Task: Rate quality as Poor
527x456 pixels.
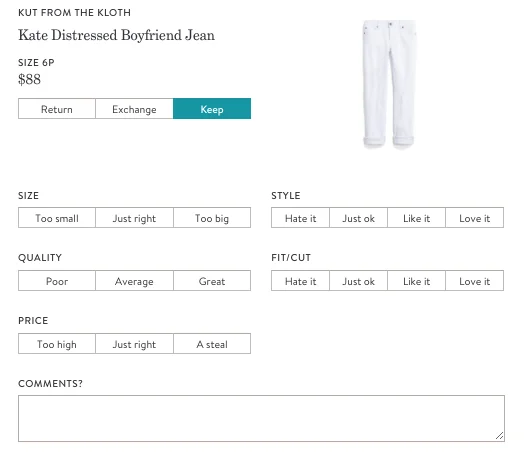Action: (x=57, y=281)
